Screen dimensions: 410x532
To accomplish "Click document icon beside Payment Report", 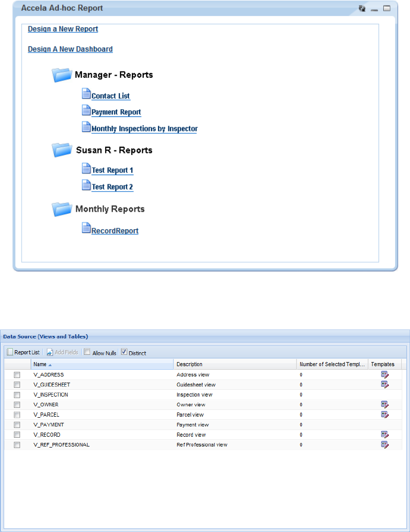I will coord(86,110).
